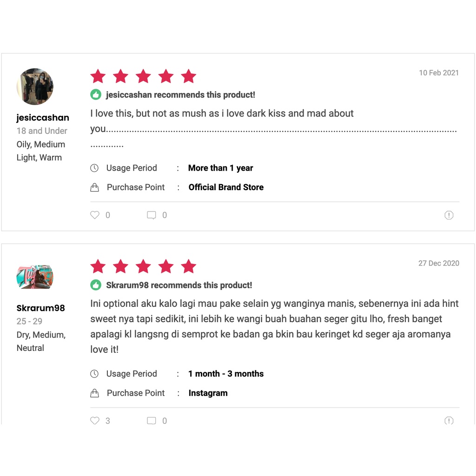
Task: Like jesiccashan's review with the heart icon
Action: point(95,215)
